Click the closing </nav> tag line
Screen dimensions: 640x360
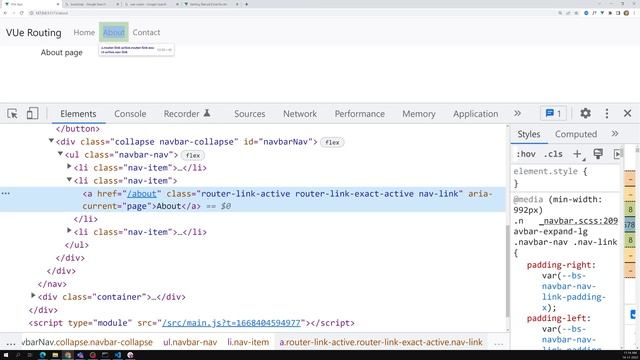tap(52, 284)
